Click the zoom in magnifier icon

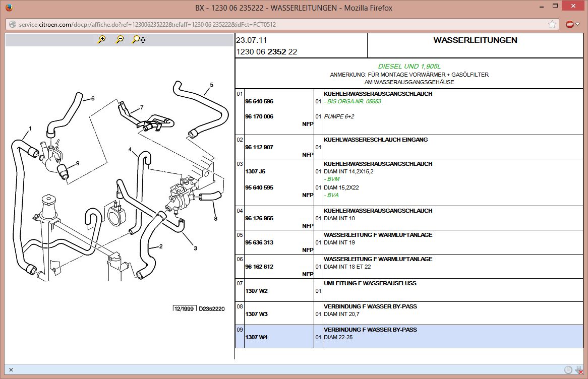pos(101,39)
